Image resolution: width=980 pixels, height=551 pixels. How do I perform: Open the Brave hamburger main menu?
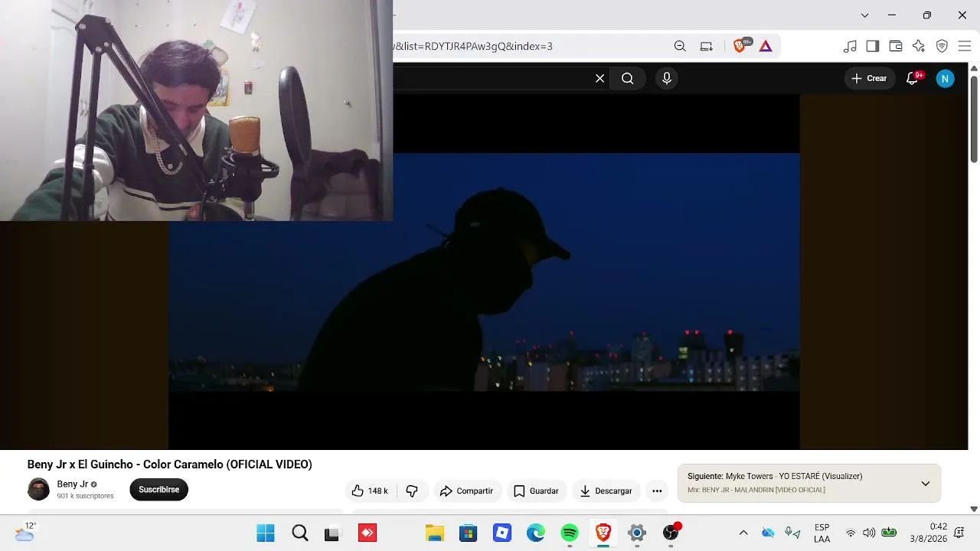pyautogui.click(x=965, y=46)
